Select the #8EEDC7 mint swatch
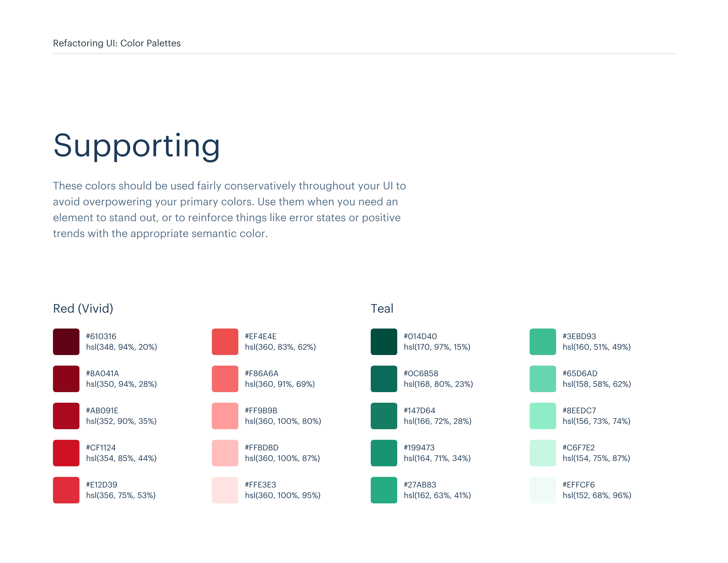 (543, 416)
